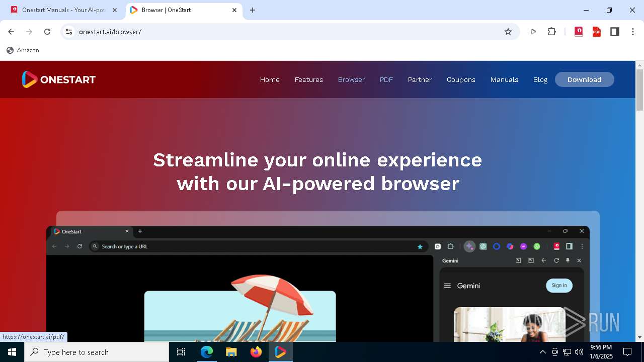Open Task View on the taskbar
This screenshot has width=644, height=362.
[181, 352]
